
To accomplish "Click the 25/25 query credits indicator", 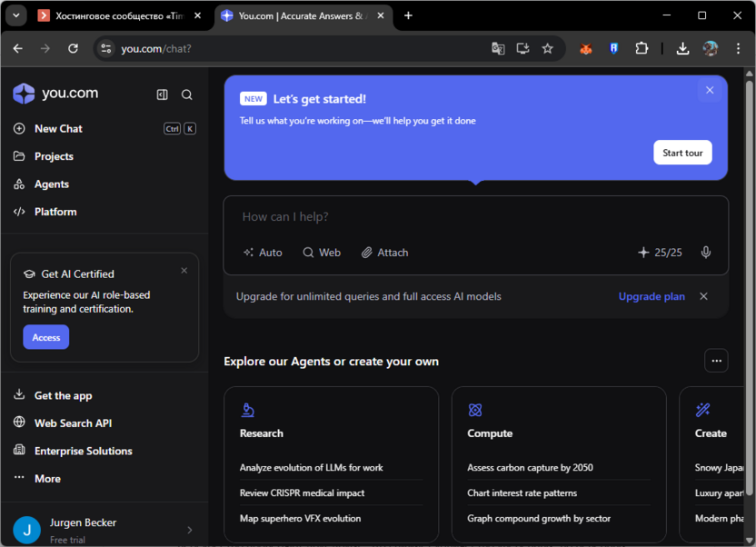I will pyautogui.click(x=660, y=253).
